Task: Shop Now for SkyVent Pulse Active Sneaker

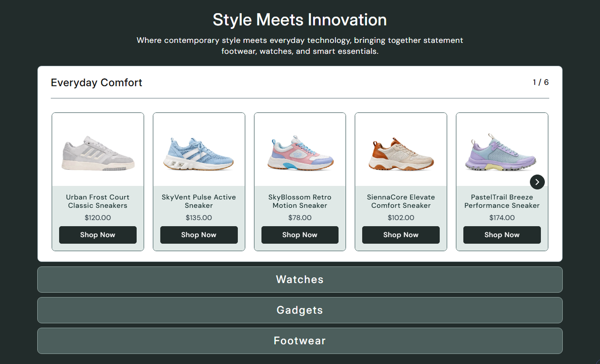Action: (x=199, y=235)
